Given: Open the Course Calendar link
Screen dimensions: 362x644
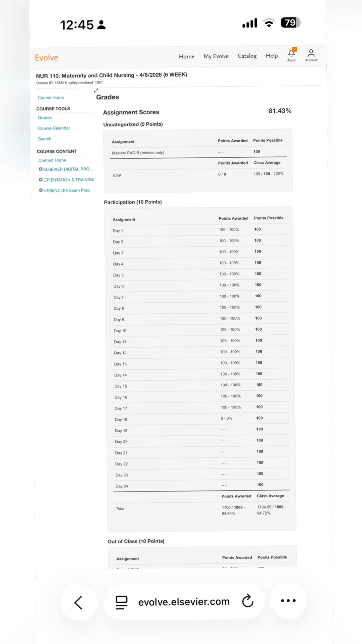Looking at the screenshot, I should pyautogui.click(x=54, y=128).
